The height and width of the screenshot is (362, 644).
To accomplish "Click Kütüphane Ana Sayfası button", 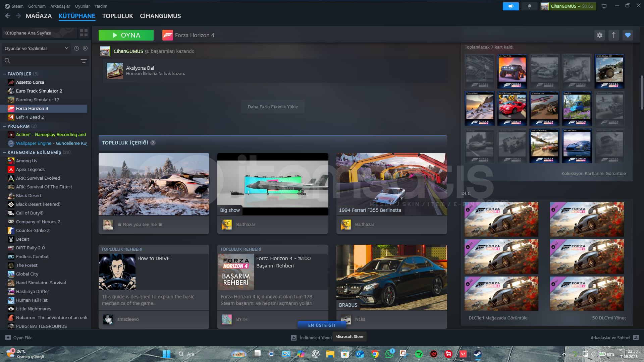I will [39, 33].
